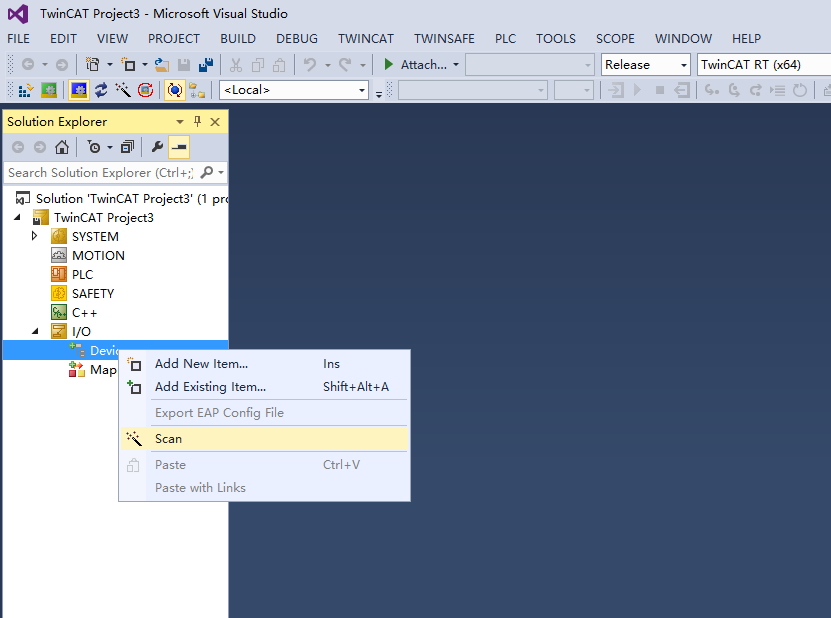Open the Add New Item toolbar dropdown arrow

[x=145, y=65]
